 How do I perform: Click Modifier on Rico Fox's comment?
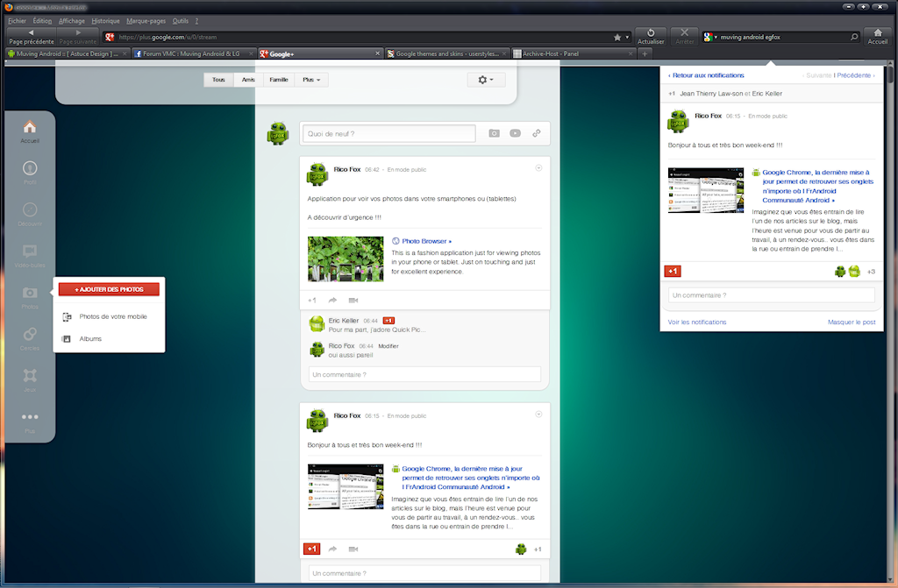[388, 346]
